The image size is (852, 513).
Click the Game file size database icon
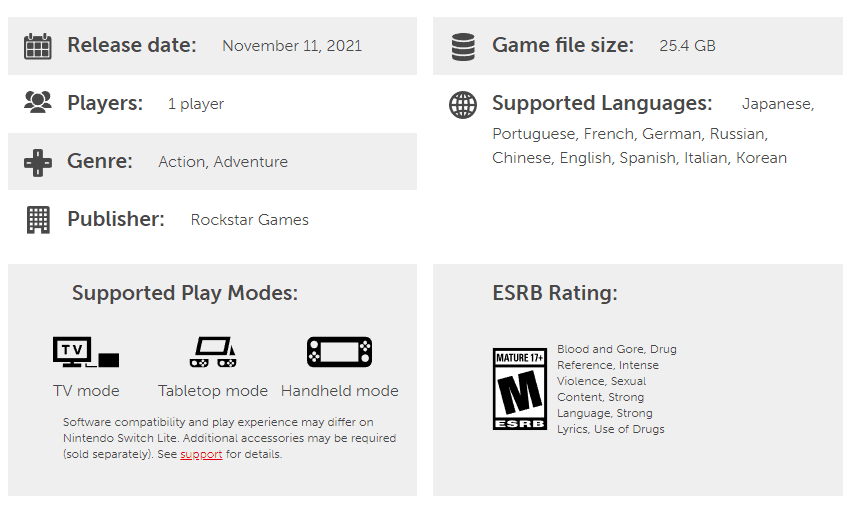click(463, 47)
